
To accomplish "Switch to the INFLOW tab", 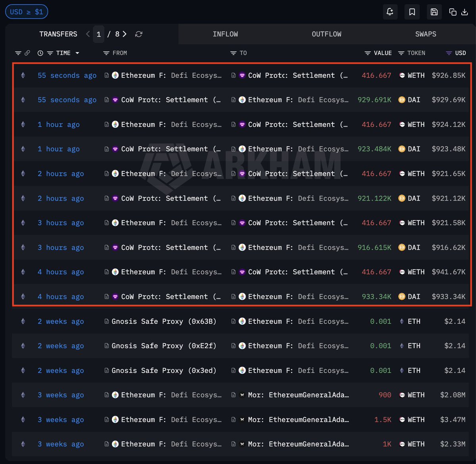I will [x=225, y=34].
